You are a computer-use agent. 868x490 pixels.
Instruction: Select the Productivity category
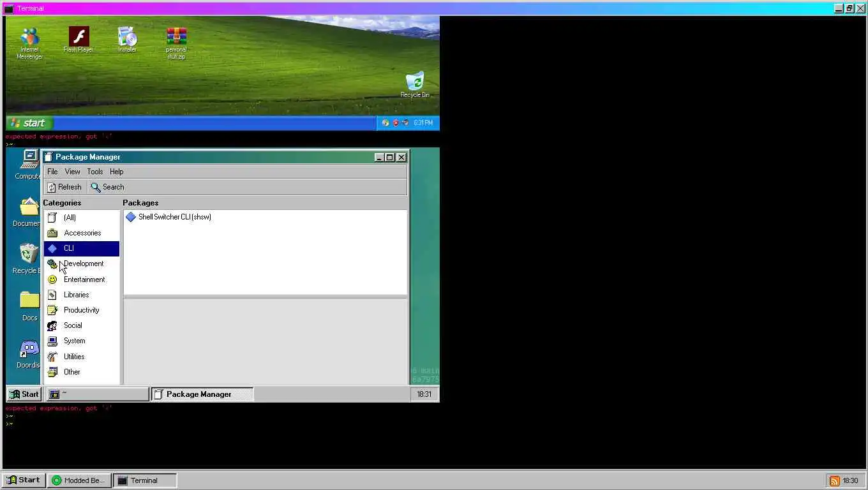[x=82, y=310]
